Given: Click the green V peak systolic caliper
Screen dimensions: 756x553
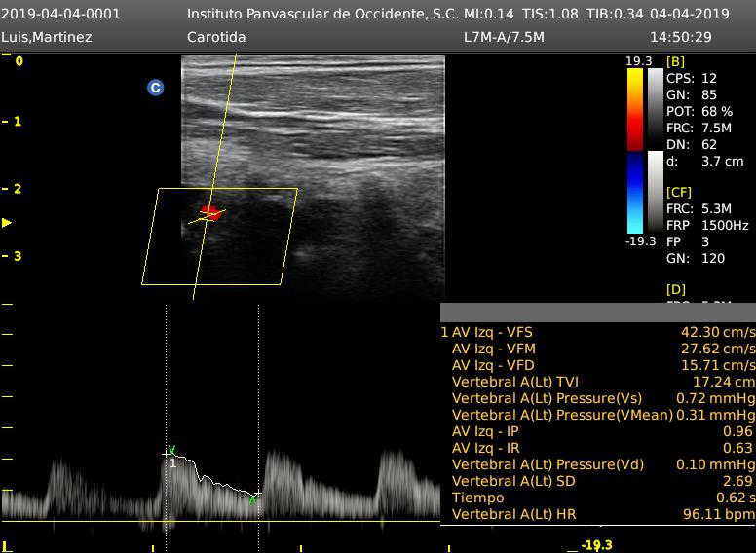Looking at the screenshot, I should 172,450.
